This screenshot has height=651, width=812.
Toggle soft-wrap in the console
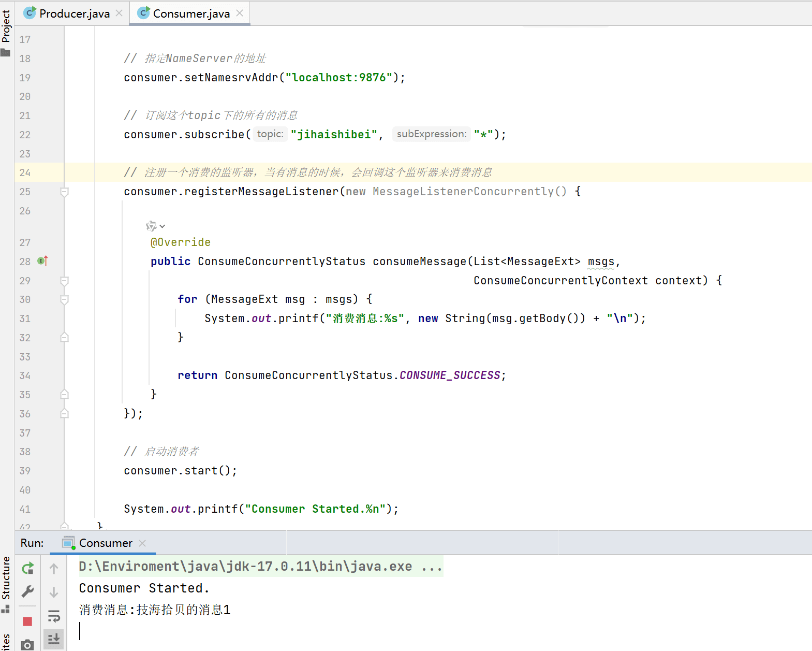coord(54,616)
